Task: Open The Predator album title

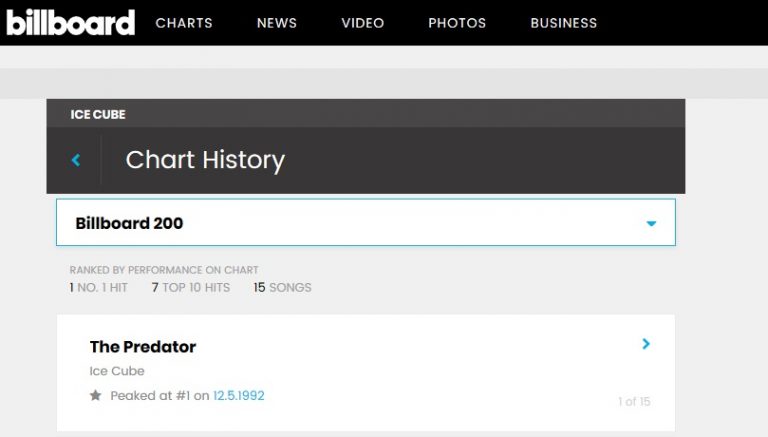Action: (x=143, y=347)
